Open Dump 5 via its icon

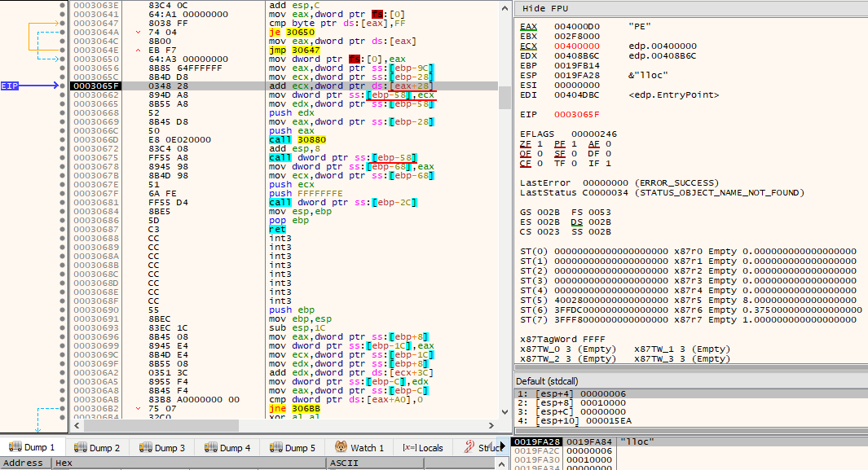pos(276,447)
